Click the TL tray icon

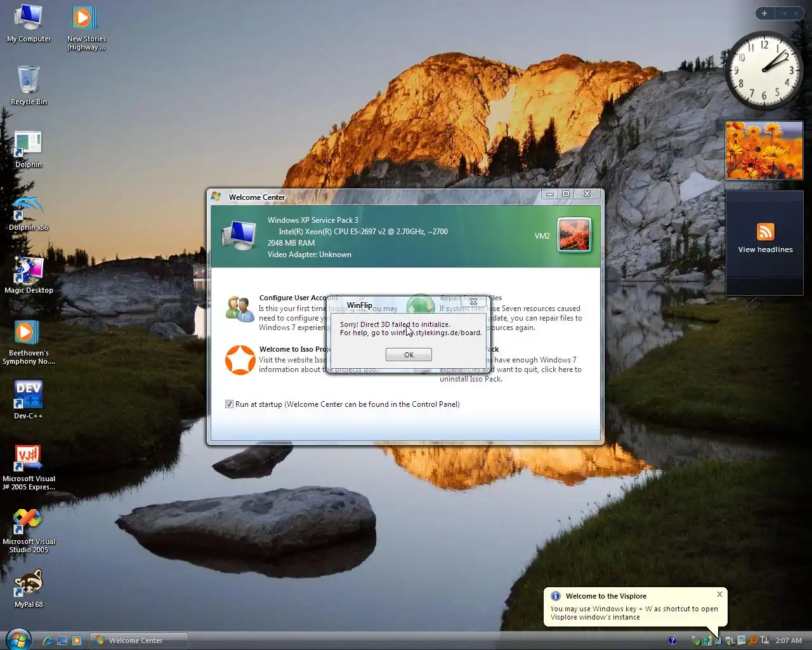point(764,640)
